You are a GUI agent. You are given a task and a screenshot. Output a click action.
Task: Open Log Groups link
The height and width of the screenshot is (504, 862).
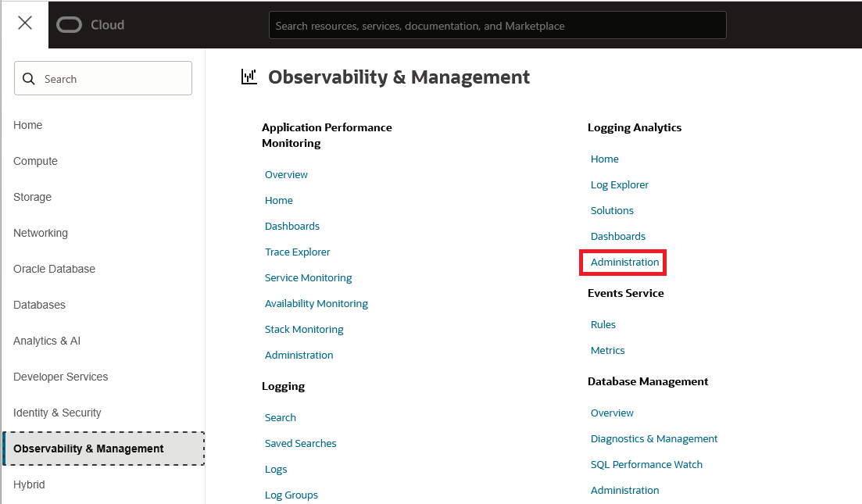(291, 495)
